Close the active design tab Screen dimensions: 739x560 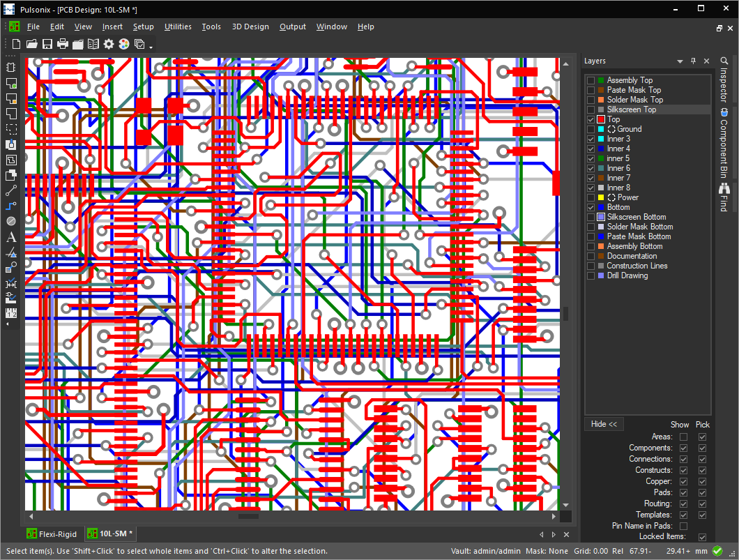coord(567,534)
